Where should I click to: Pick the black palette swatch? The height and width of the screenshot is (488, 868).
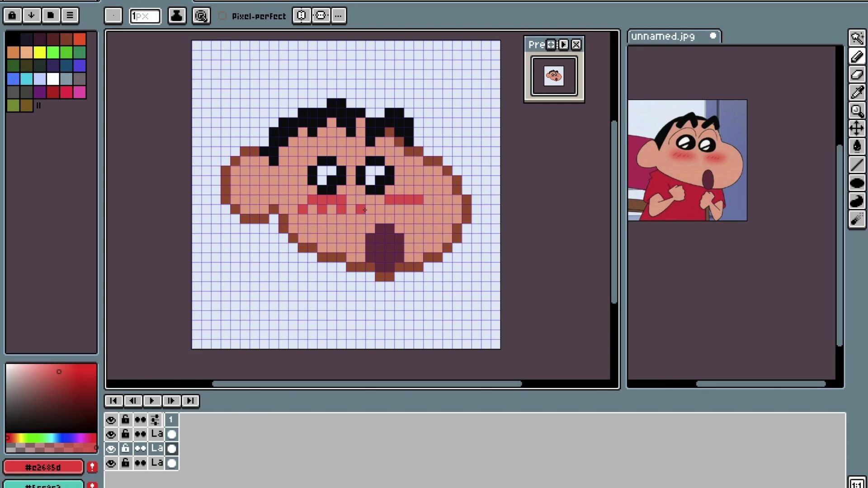tap(13, 39)
